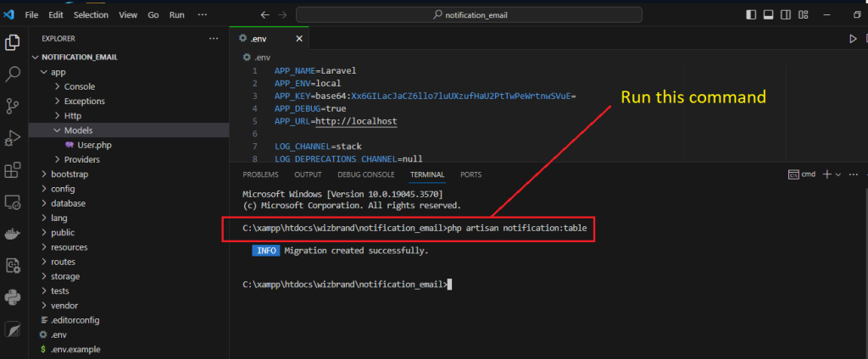Open the Extensions view icon
868x359 pixels.
tap(13, 170)
